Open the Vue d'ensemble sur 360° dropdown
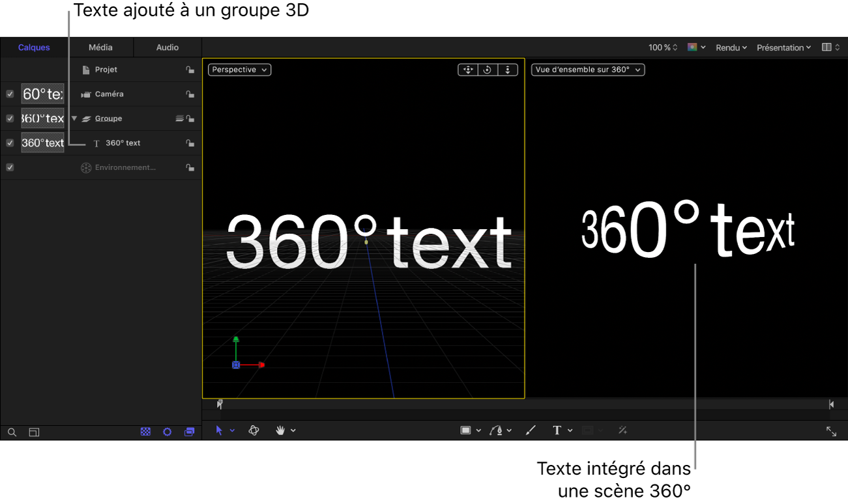This screenshot has height=504, width=848. 587,69
